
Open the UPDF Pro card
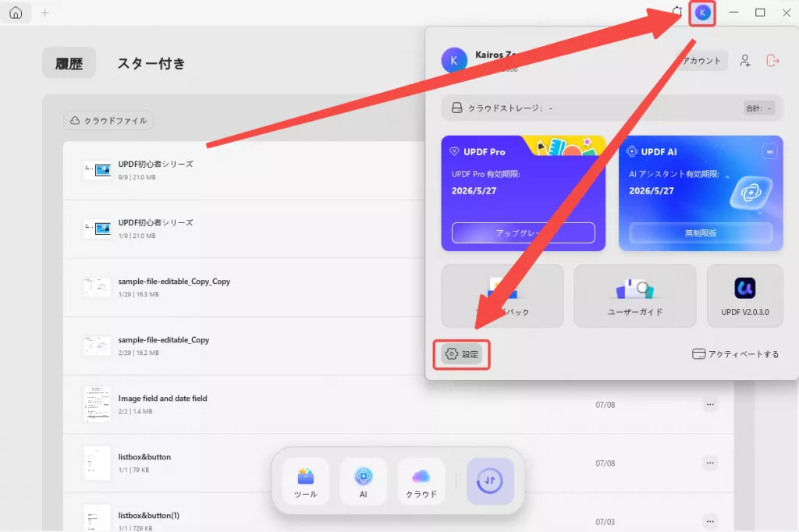[523, 193]
